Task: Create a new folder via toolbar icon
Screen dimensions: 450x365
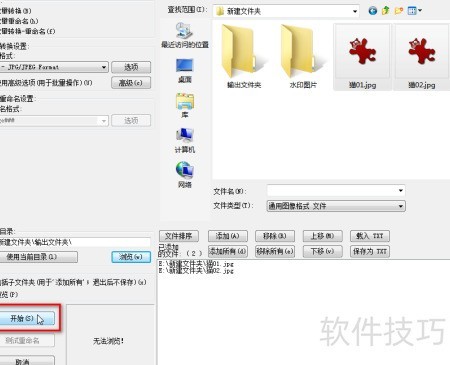Action: pyautogui.click(x=399, y=11)
